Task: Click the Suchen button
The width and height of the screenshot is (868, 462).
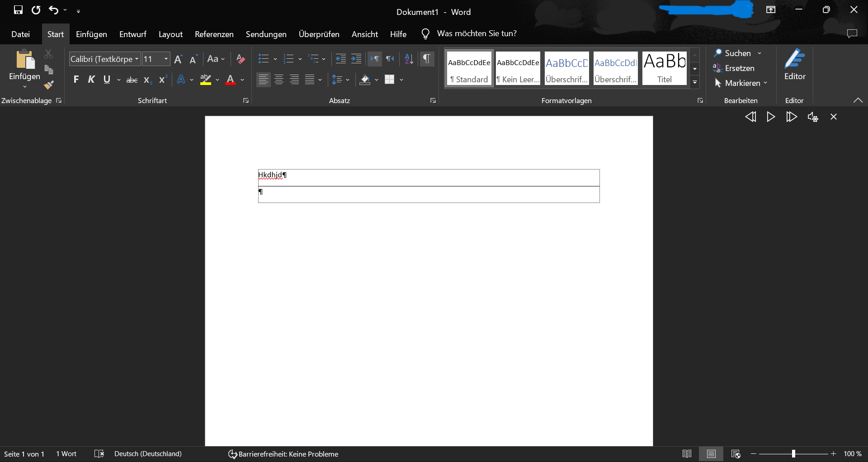Action: click(x=733, y=53)
